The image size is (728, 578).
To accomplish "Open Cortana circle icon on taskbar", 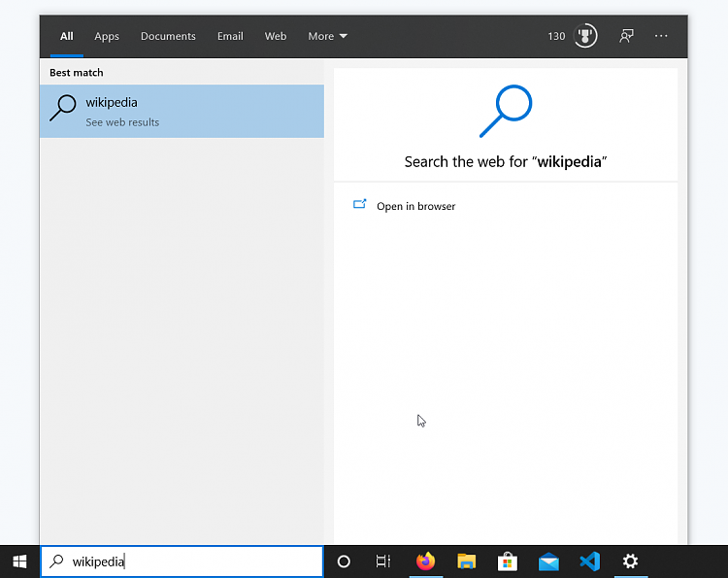I will click(x=344, y=561).
